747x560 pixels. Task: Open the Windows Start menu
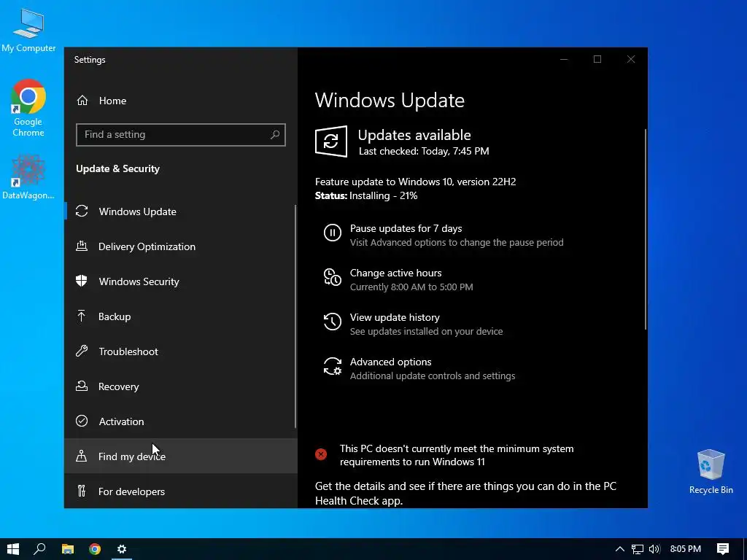coord(13,549)
